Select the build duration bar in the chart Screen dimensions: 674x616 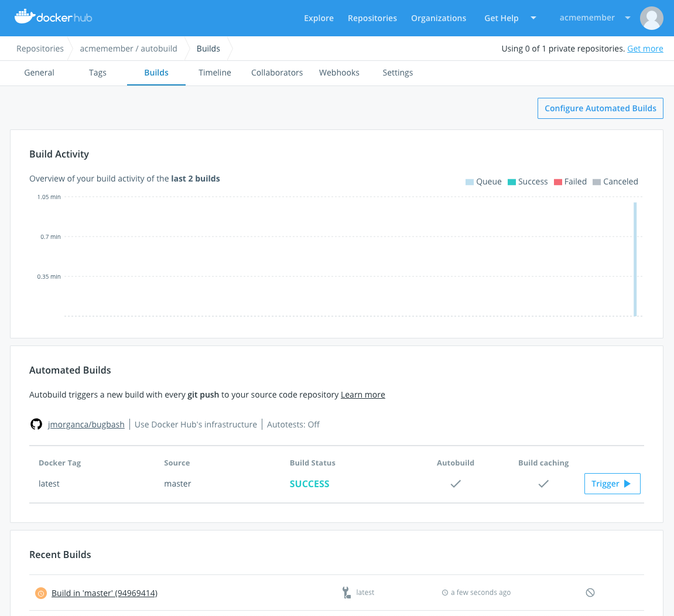point(635,259)
